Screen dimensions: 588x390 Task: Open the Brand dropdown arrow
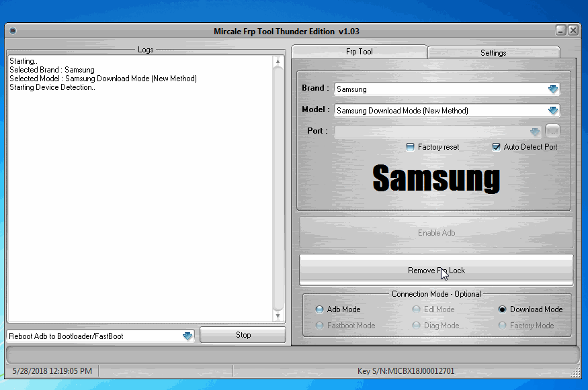pyautogui.click(x=553, y=89)
